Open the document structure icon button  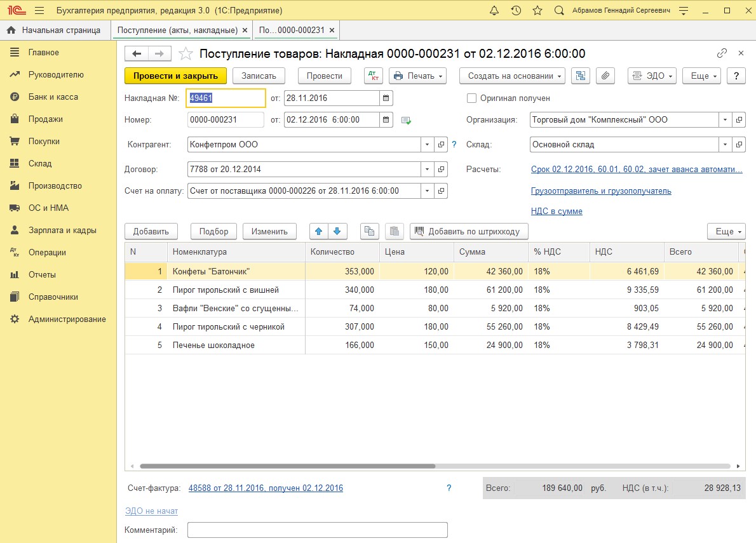[580, 76]
